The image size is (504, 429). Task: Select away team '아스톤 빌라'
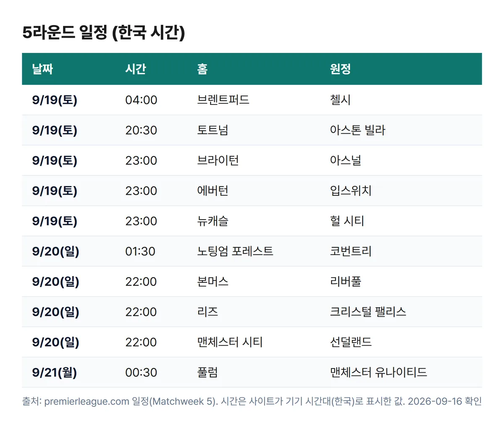(357, 130)
